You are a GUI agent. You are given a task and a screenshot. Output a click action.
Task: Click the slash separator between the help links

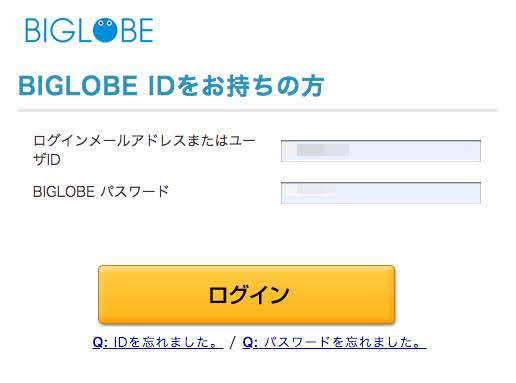coord(233,342)
